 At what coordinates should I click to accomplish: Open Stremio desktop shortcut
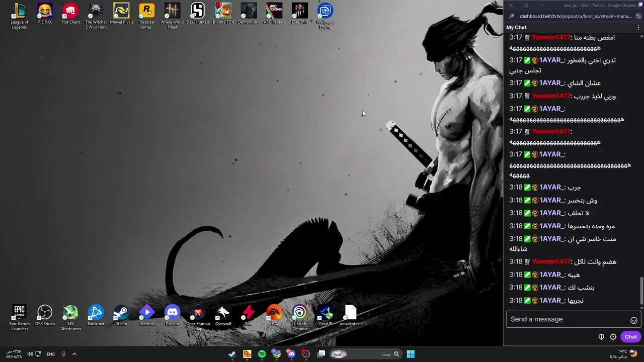pyautogui.click(x=147, y=316)
